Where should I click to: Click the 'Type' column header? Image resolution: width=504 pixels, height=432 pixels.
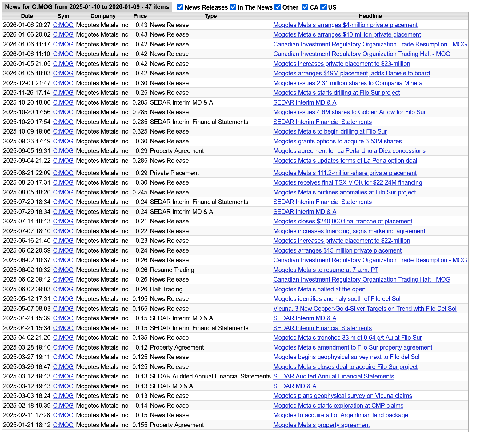pyautogui.click(x=211, y=16)
